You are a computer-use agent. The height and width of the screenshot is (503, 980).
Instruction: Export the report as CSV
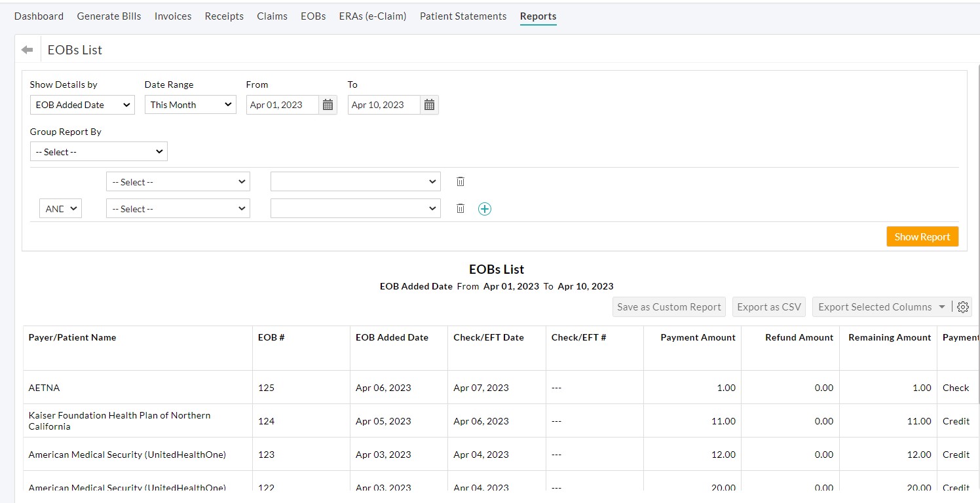point(768,307)
